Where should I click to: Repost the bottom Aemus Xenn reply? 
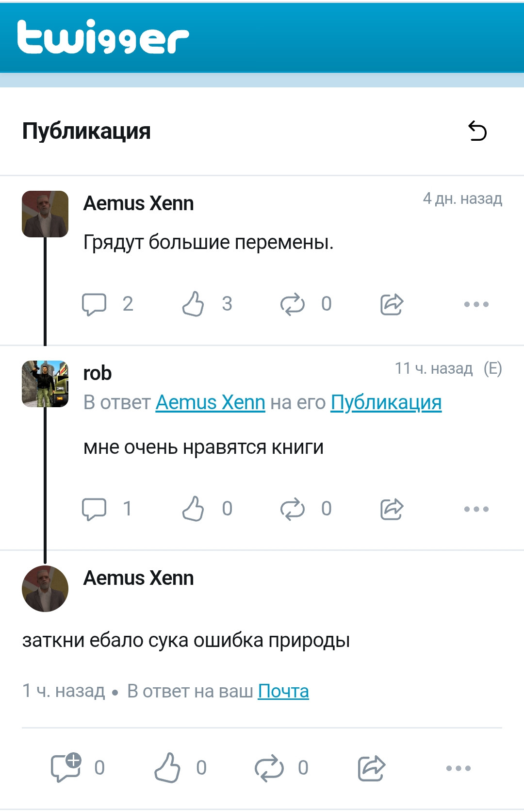[x=269, y=768]
